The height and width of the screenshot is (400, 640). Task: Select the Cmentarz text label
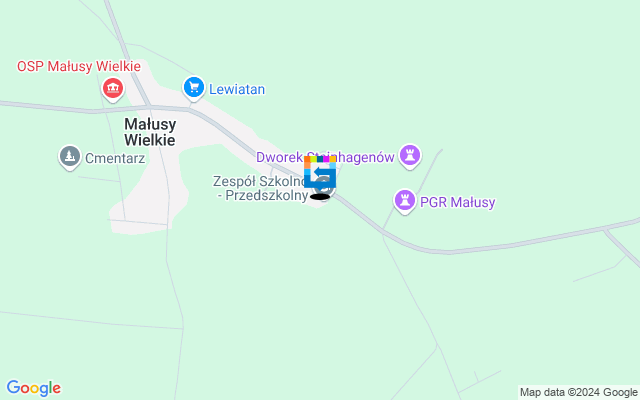point(115,158)
